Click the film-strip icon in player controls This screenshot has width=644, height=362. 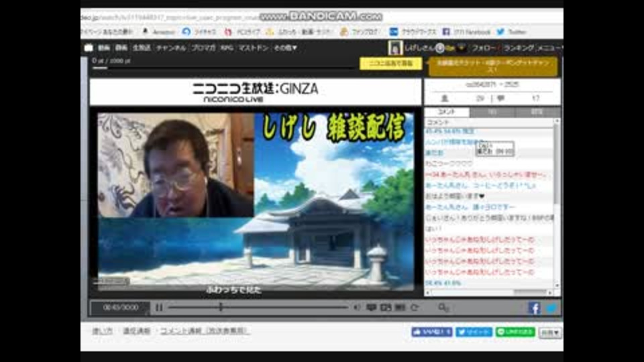point(400,307)
